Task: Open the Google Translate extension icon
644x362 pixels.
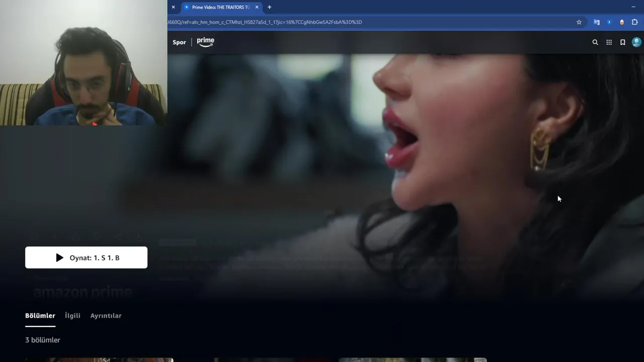Action: [597, 22]
